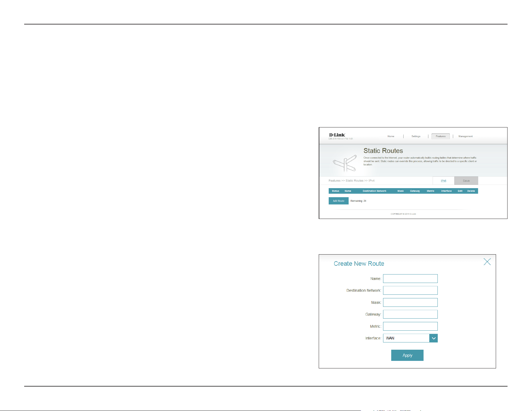This screenshot has width=532, height=411.
Task: Focus the Metric input field
Action: click(410, 326)
